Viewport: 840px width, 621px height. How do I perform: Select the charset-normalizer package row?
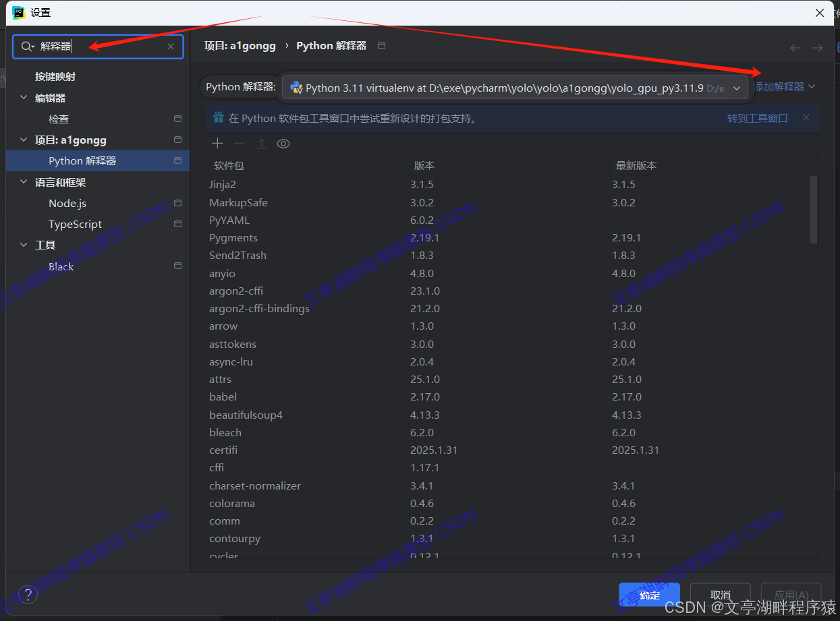pyautogui.click(x=509, y=485)
